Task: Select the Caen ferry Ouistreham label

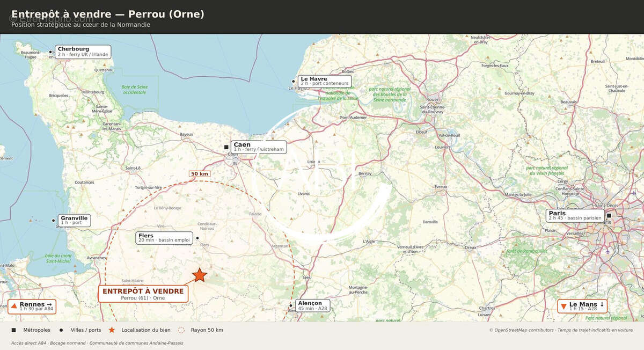Action: 259,147
